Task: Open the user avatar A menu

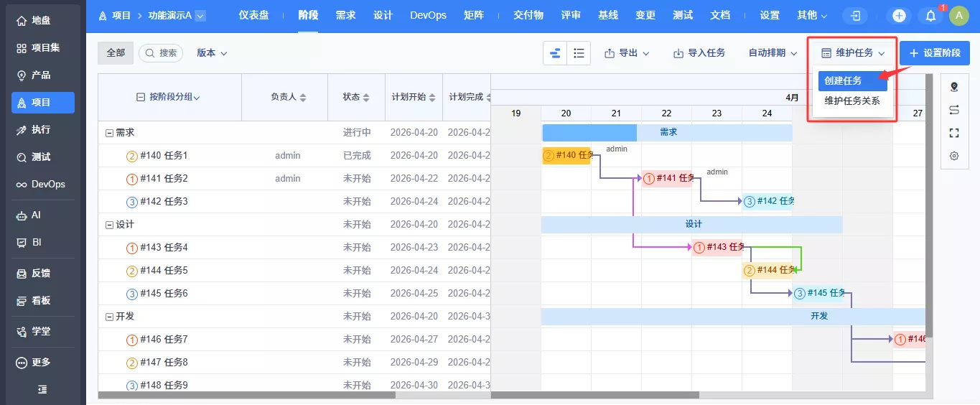Action: tap(959, 15)
